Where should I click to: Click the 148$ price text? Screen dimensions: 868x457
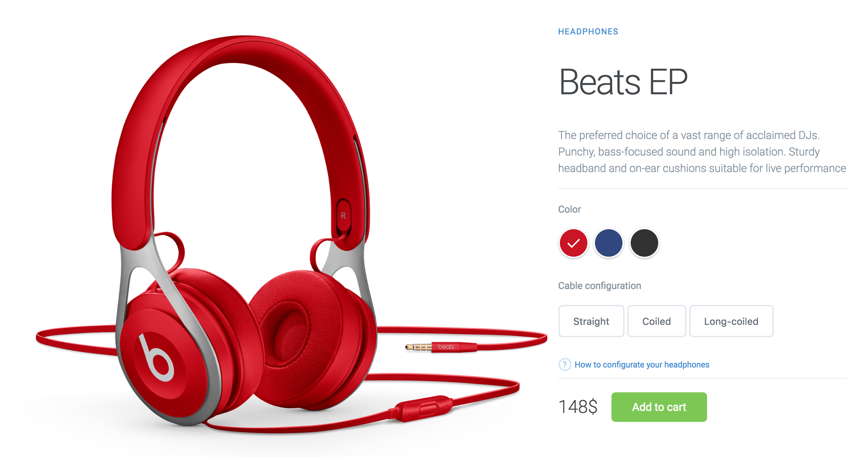(578, 407)
